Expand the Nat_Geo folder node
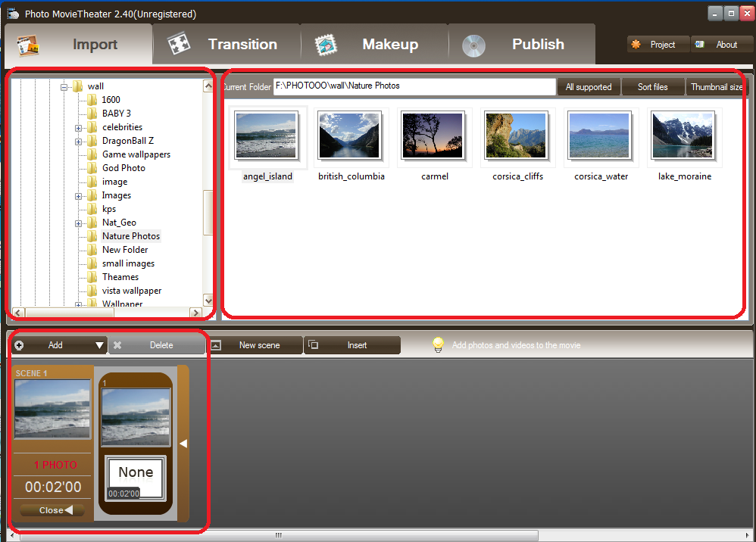 (78, 223)
